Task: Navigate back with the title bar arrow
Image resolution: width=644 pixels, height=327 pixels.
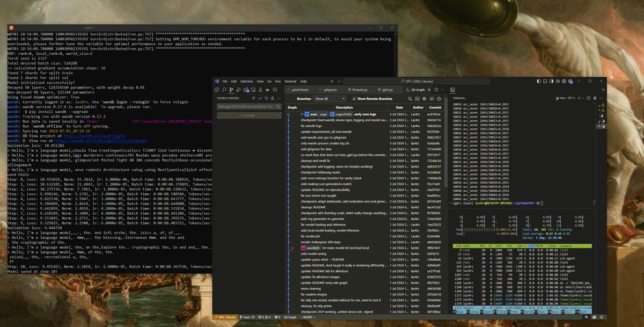Action: pos(332,81)
